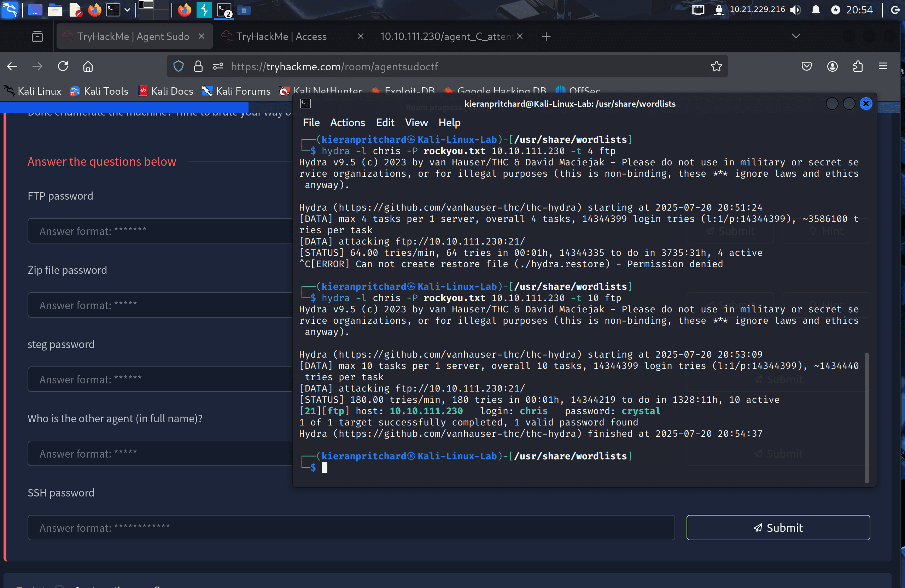
Task: Open Kali Linux bookmark
Action: [x=33, y=91]
